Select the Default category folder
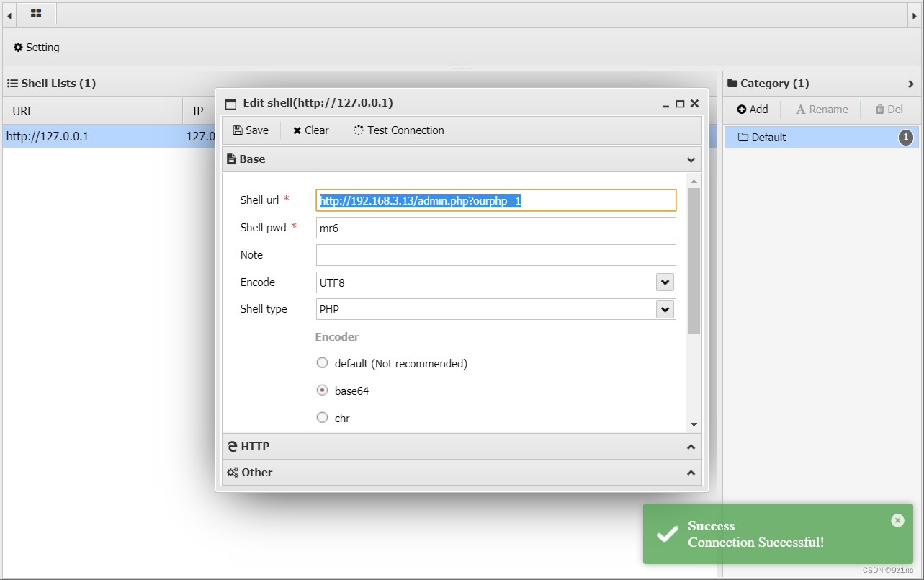The image size is (924, 580). pos(821,138)
